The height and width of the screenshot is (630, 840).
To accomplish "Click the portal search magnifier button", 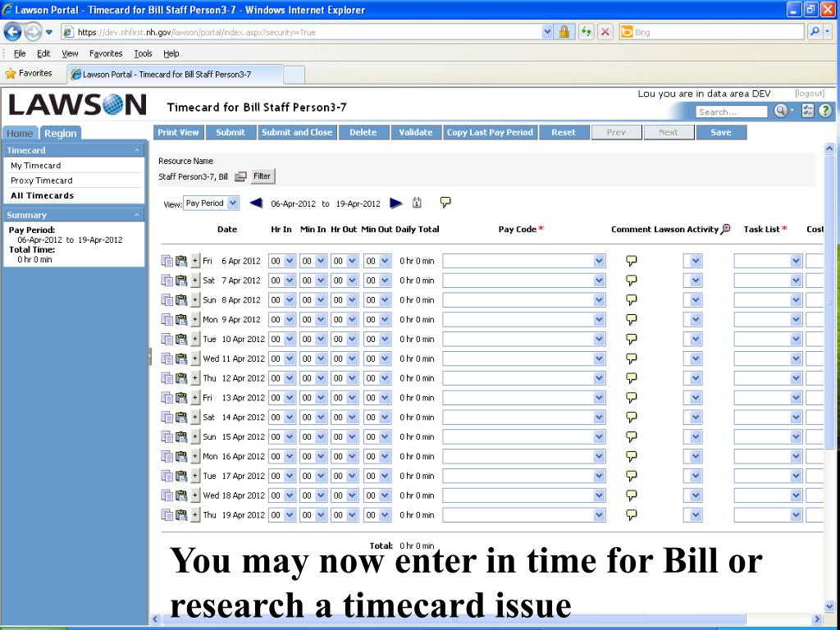I will (781, 111).
